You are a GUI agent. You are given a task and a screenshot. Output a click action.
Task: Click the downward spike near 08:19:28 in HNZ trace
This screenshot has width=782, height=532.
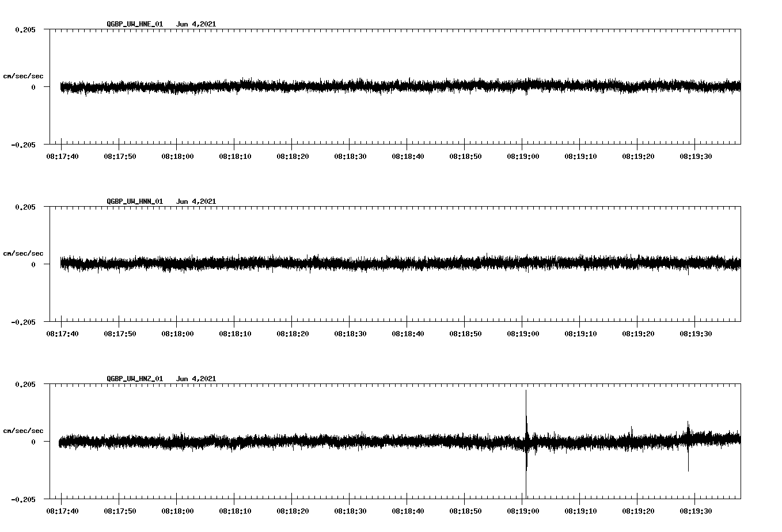coord(688,458)
